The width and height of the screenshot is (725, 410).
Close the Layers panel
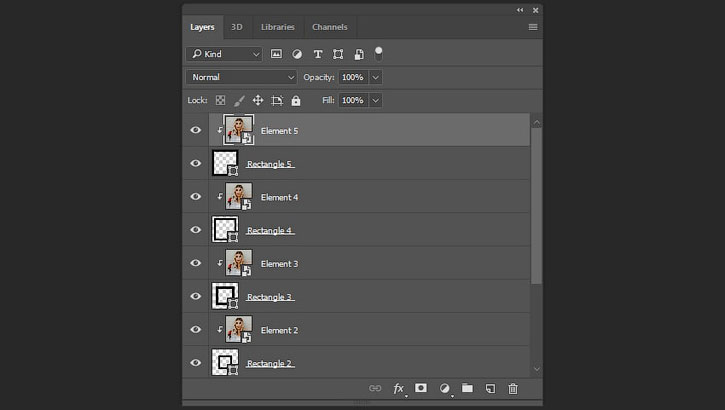535,10
